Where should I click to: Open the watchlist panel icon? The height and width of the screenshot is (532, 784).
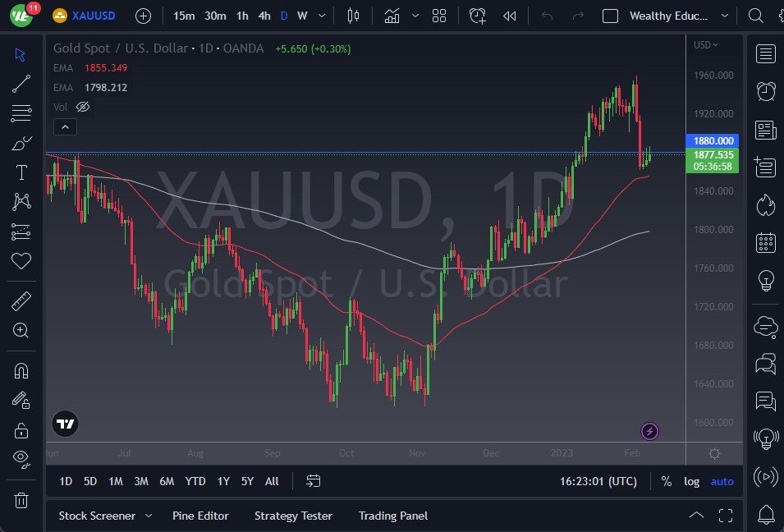[x=765, y=53]
